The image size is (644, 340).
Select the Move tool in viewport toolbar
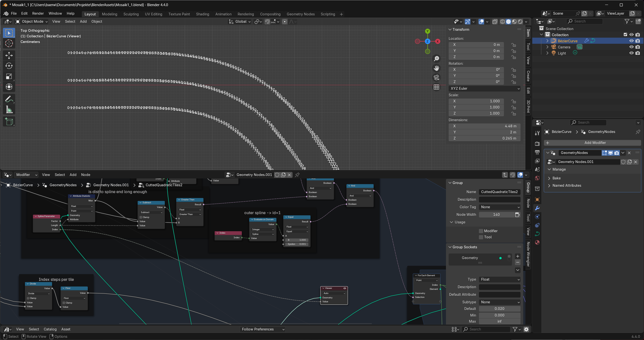[9, 55]
